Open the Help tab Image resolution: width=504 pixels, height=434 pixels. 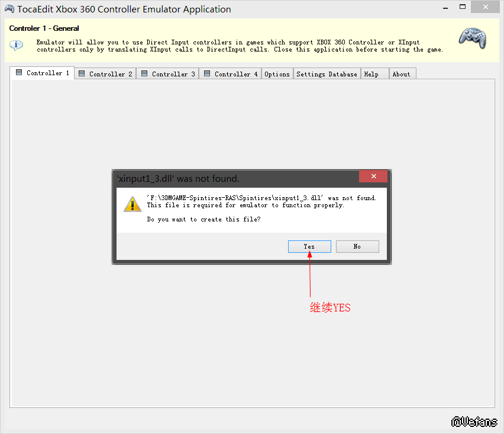tap(375, 74)
